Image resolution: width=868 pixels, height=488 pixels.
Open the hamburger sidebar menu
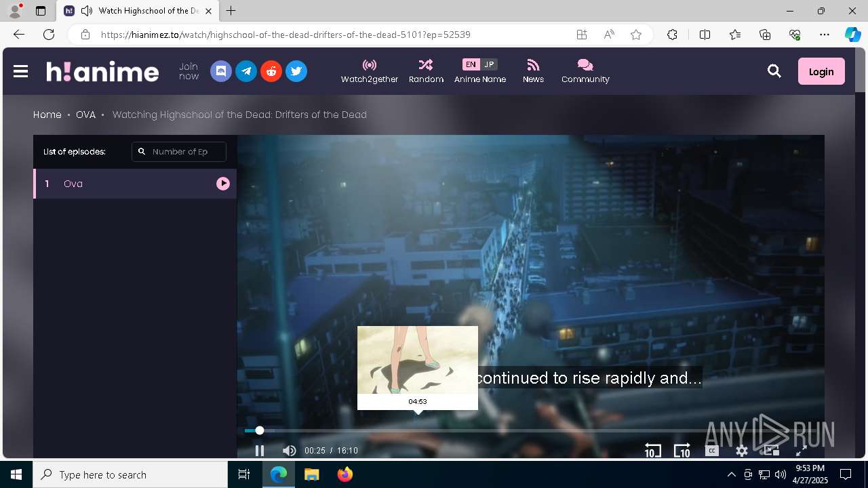point(20,71)
